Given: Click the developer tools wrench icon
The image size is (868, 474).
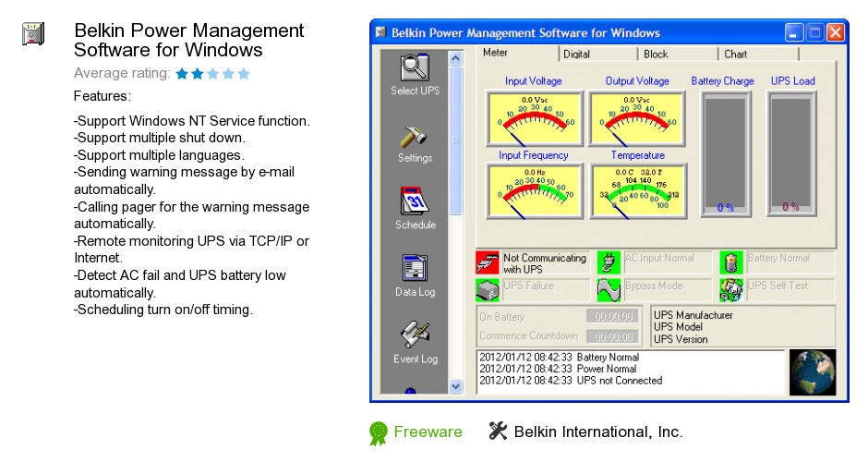Looking at the screenshot, I should [498, 431].
